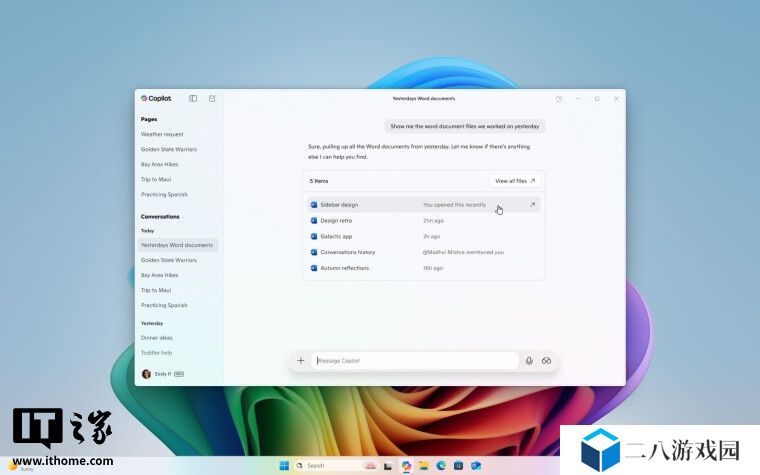Open Golden State Warriors page in Pages
Screen dimensions: 760x475
[x=168, y=149]
